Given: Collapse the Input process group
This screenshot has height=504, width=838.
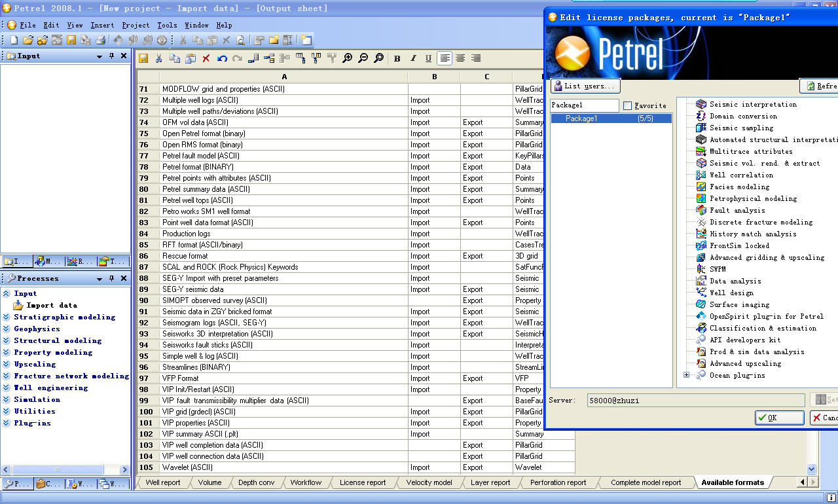Looking at the screenshot, I should (x=7, y=293).
